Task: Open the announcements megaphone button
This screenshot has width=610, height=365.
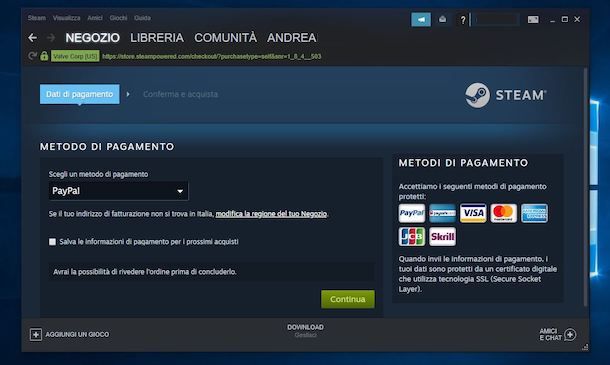Action: (421, 19)
